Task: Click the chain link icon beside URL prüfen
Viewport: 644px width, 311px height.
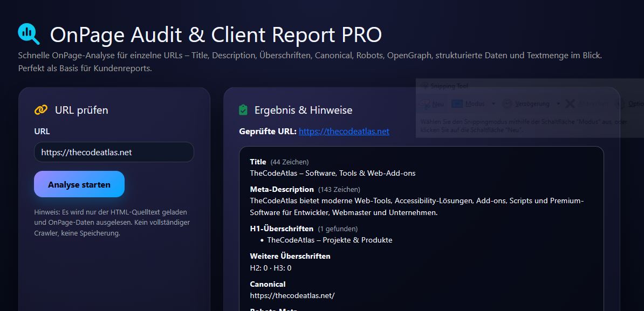Action: (x=41, y=110)
